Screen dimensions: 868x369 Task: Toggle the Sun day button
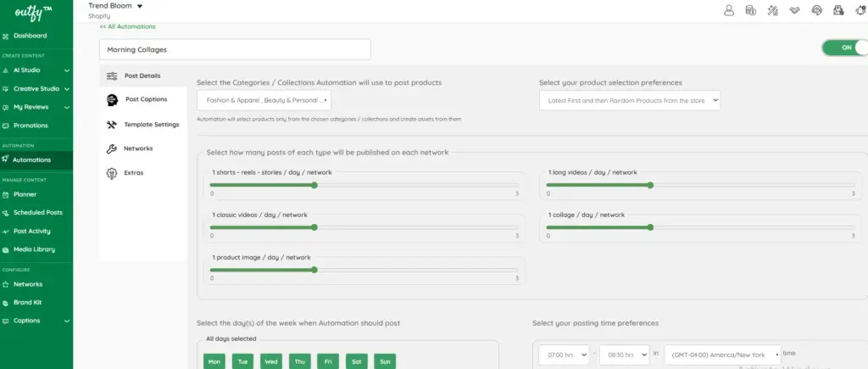(x=385, y=362)
